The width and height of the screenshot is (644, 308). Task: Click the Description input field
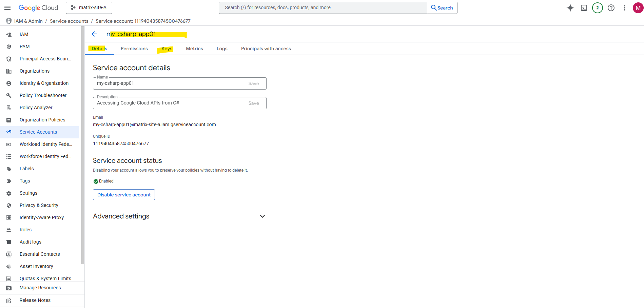pyautogui.click(x=170, y=103)
